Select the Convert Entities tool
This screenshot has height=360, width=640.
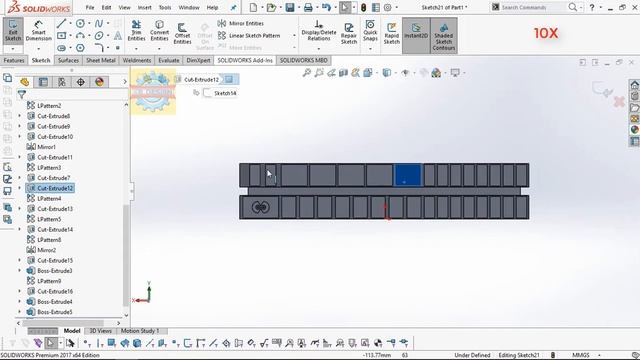(159, 31)
